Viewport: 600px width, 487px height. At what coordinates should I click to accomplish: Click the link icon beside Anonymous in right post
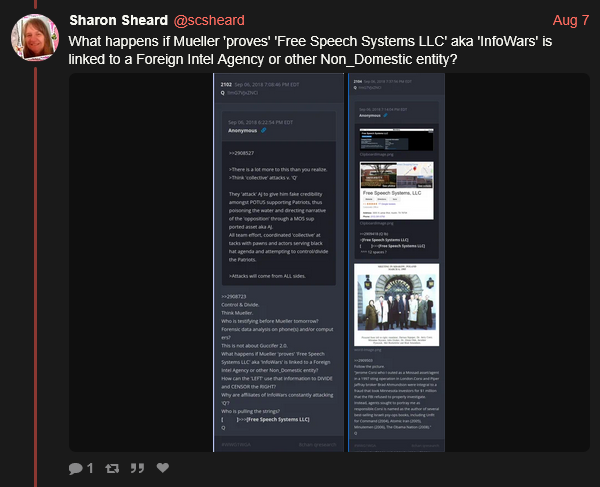[x=385, y=115]
